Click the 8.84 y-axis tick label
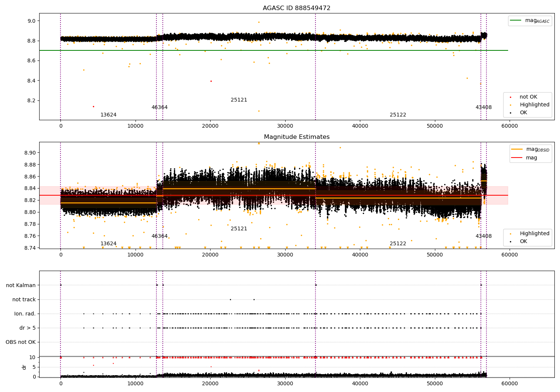Viewport: 560px width, 392px height. tap(31, 189)
